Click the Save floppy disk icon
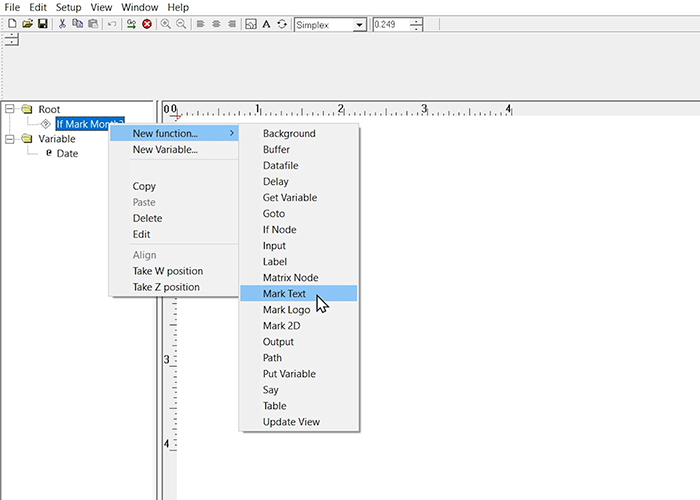 point(43,24)
